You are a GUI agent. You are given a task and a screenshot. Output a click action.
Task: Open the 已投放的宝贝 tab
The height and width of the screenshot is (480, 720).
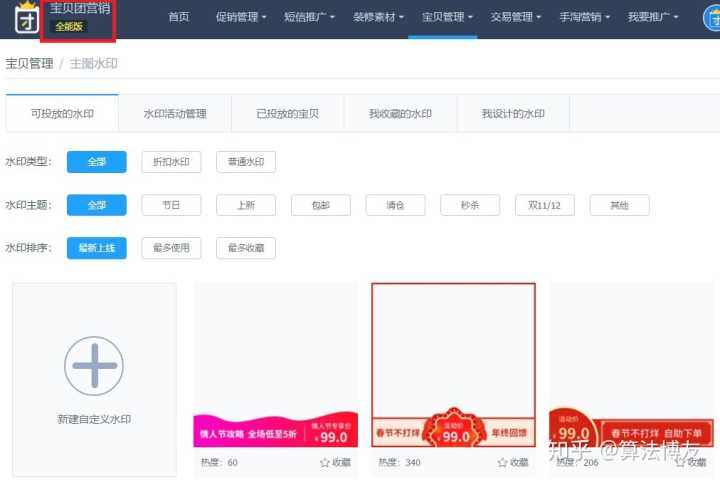[287, 113]
